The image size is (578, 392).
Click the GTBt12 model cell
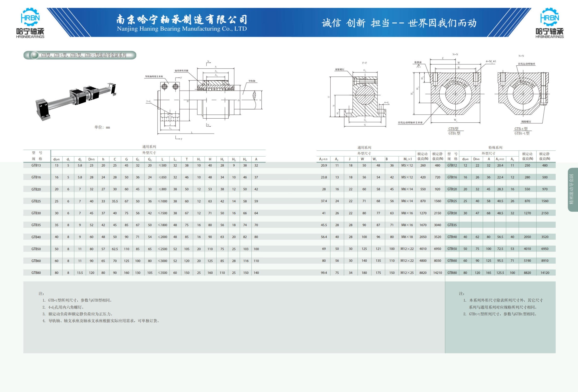pyautogui.click(x=452, y=165)
